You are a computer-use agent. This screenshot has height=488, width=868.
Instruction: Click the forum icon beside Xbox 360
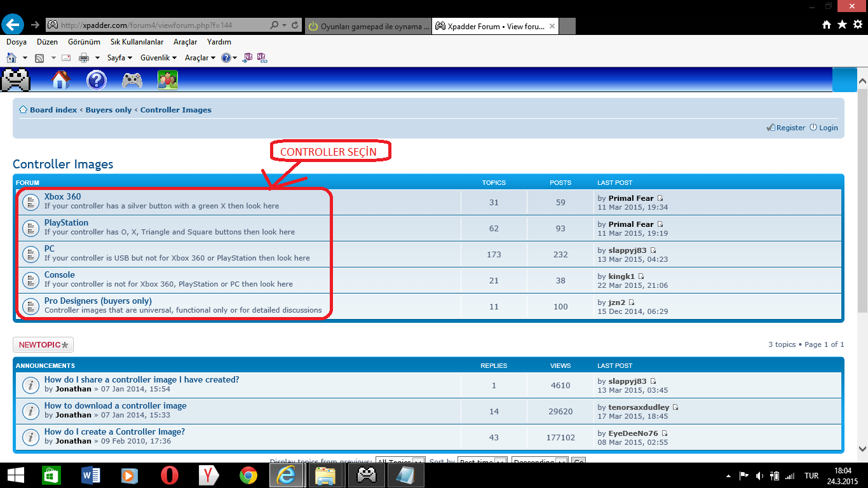pyautogui.click(x=30, y=202)
